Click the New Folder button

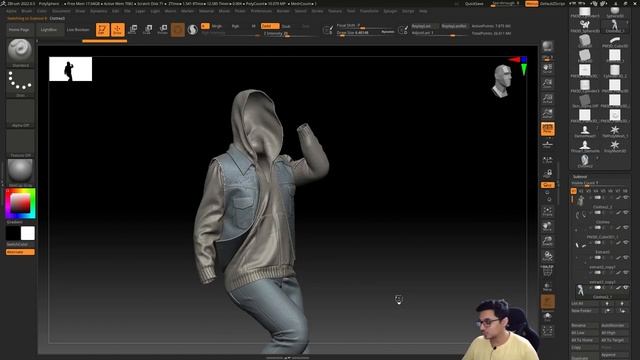pyautogui.click(x=584, y=311)
